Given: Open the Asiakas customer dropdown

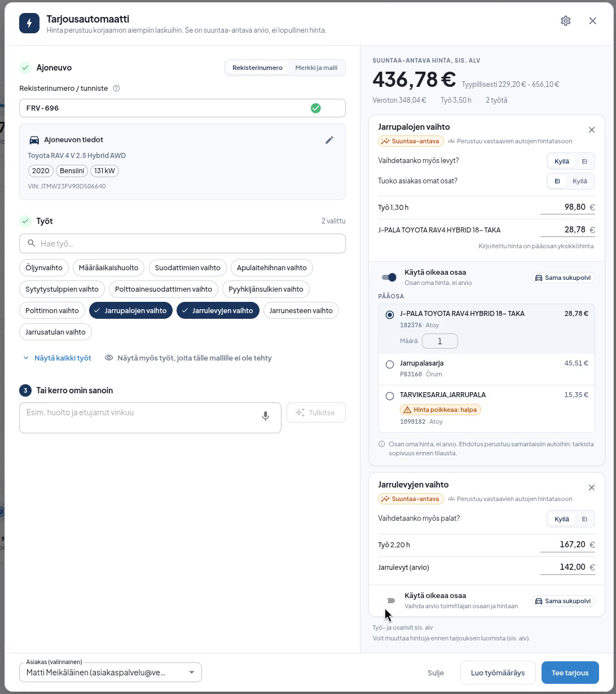Looking at the screenshot, I should (x=111, y=673).
